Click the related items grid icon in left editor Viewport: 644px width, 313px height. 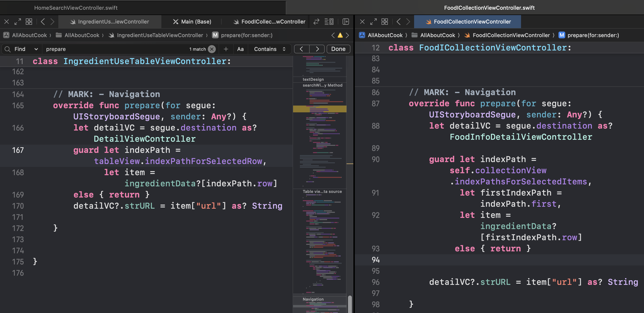29,22
